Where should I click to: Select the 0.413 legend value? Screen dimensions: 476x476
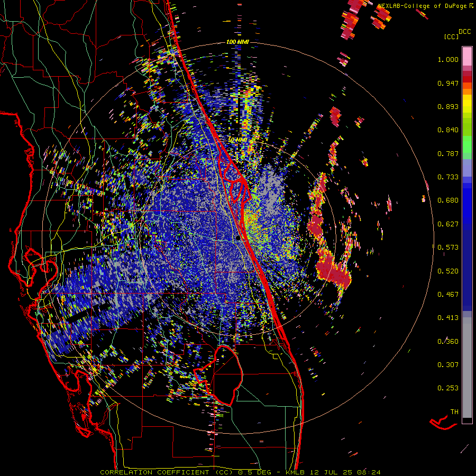[448, 318]
